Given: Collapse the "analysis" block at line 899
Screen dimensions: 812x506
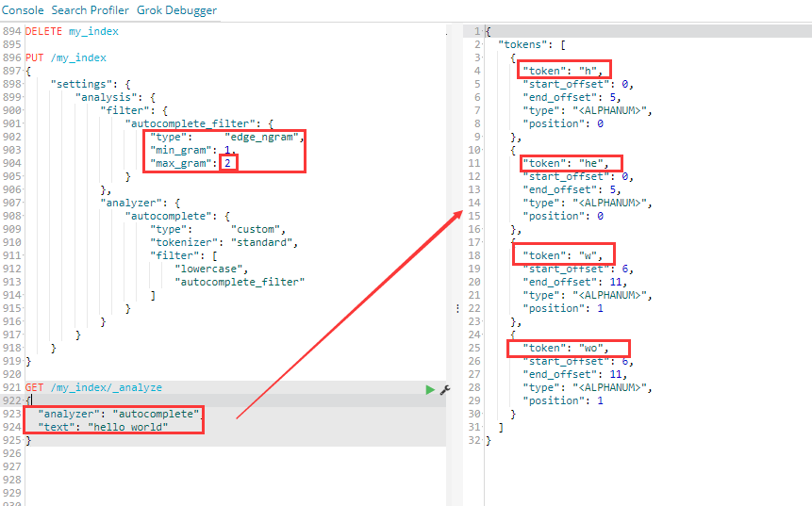Looking at the screenshot, I should click(23, 97).
